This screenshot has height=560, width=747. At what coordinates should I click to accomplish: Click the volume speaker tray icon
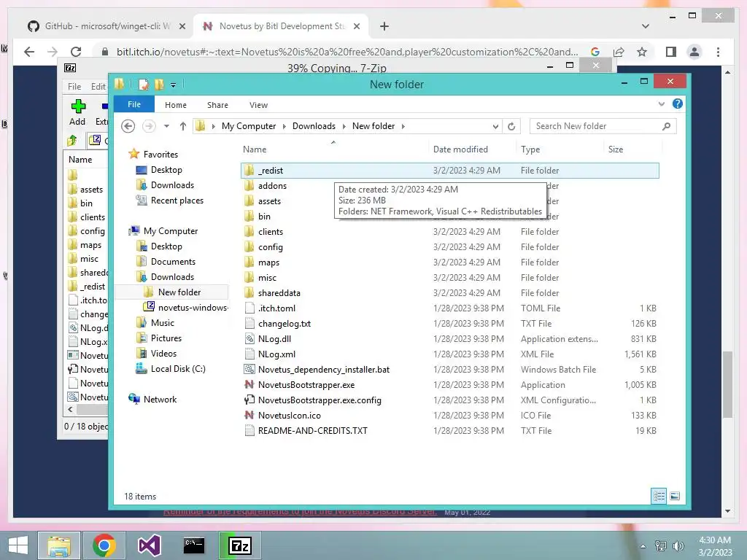(x=678, y=545)
